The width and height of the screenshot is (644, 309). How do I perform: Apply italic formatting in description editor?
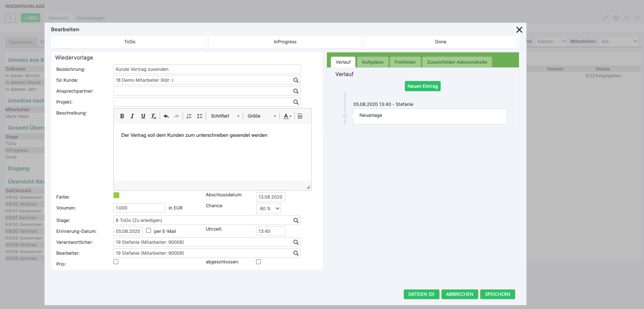point(132,116)
